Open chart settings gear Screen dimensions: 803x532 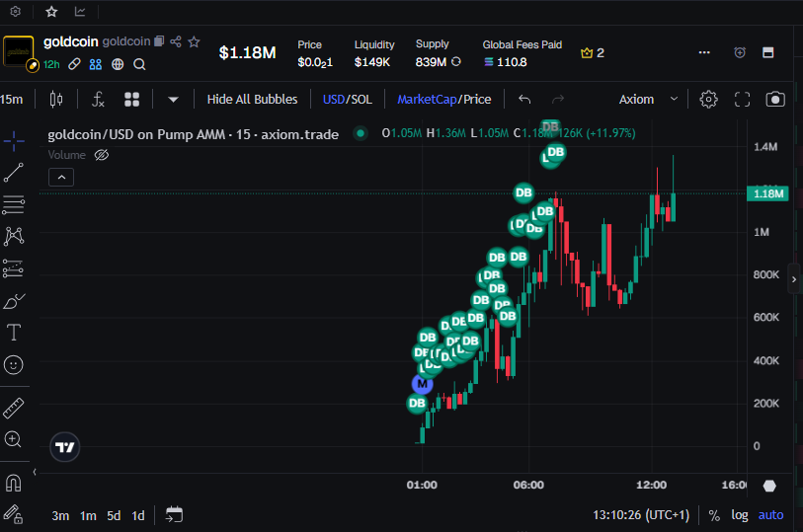point(709,100)
